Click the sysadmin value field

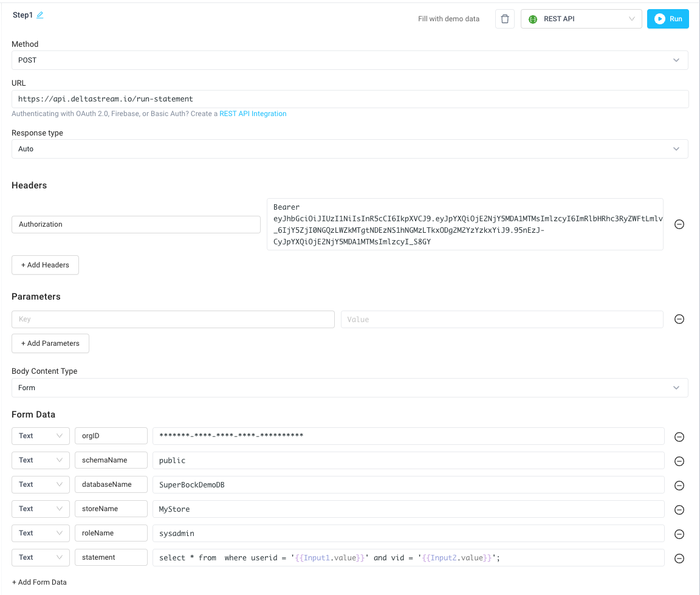(408, 533)
